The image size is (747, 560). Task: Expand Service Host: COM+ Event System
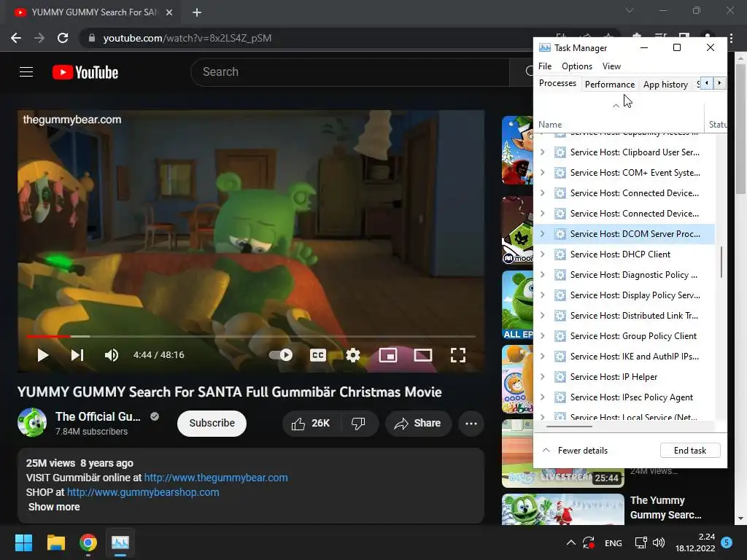click(542, 172)
